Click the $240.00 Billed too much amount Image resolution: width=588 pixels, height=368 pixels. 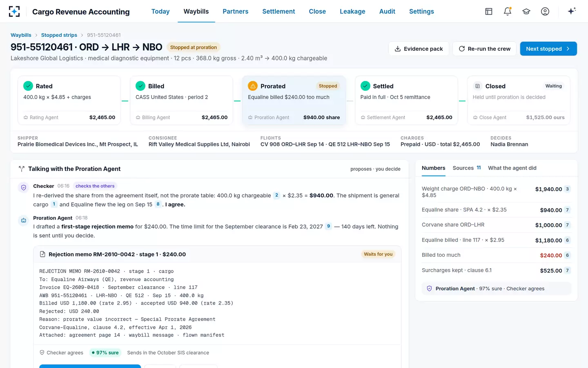(x=551, y=255)
